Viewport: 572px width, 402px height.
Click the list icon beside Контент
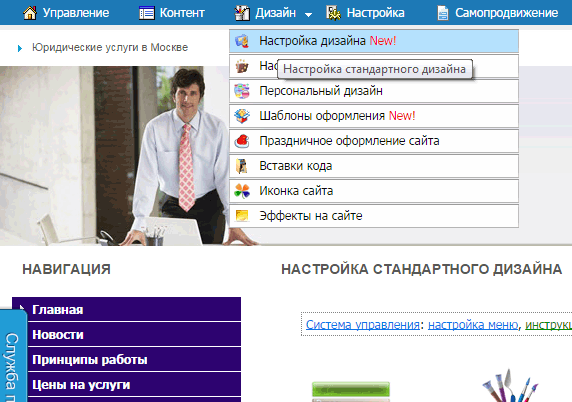pyautogui.click(x=147, y=13)
